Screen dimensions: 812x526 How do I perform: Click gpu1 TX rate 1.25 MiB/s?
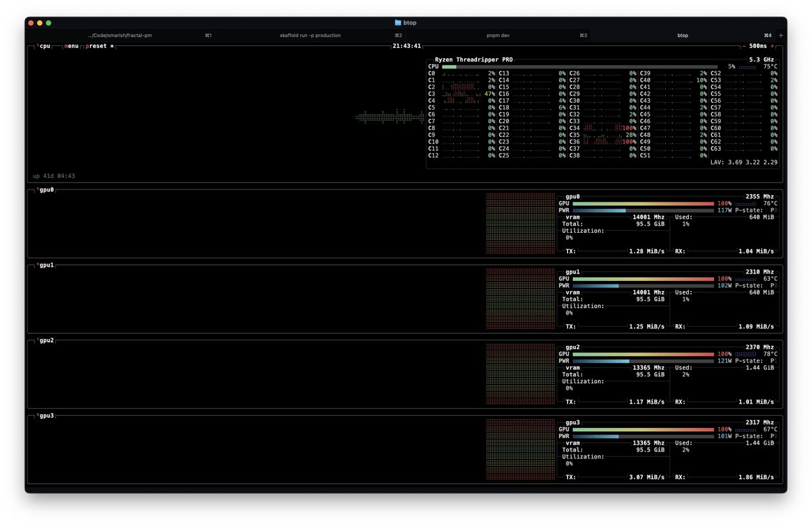647,326
